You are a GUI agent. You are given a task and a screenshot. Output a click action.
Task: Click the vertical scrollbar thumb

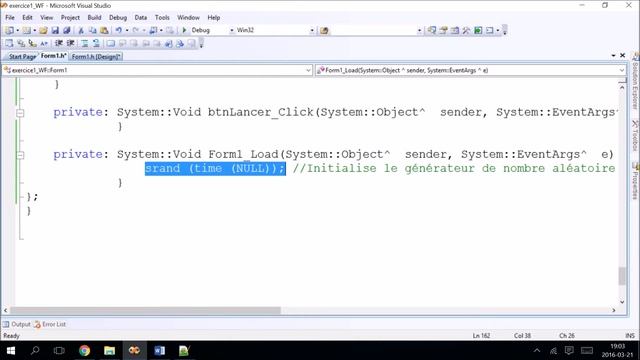(622, 276)
